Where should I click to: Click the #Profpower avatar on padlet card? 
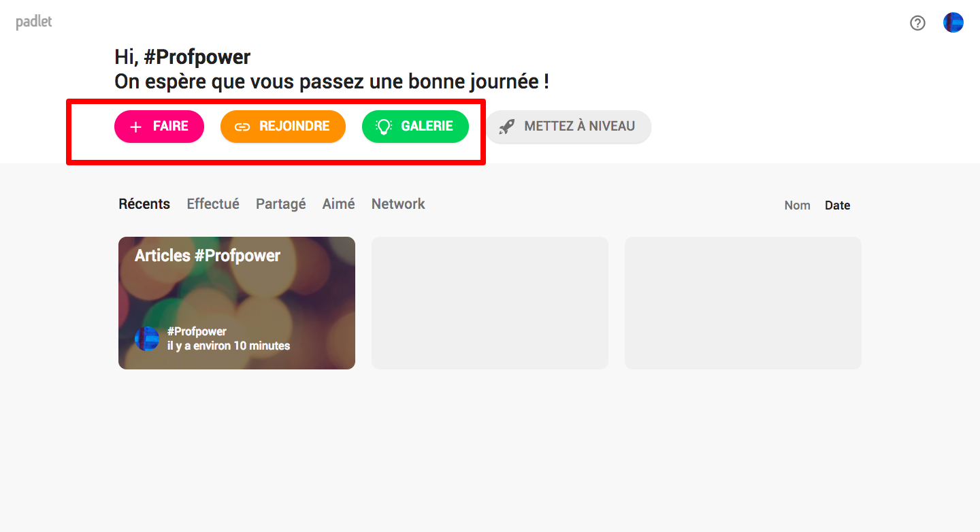pos(147,338)
